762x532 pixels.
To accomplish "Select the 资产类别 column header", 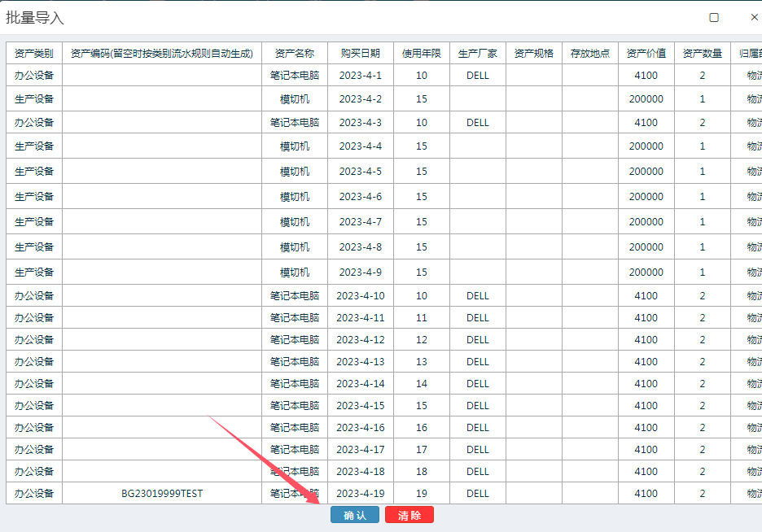I will 34,54.
